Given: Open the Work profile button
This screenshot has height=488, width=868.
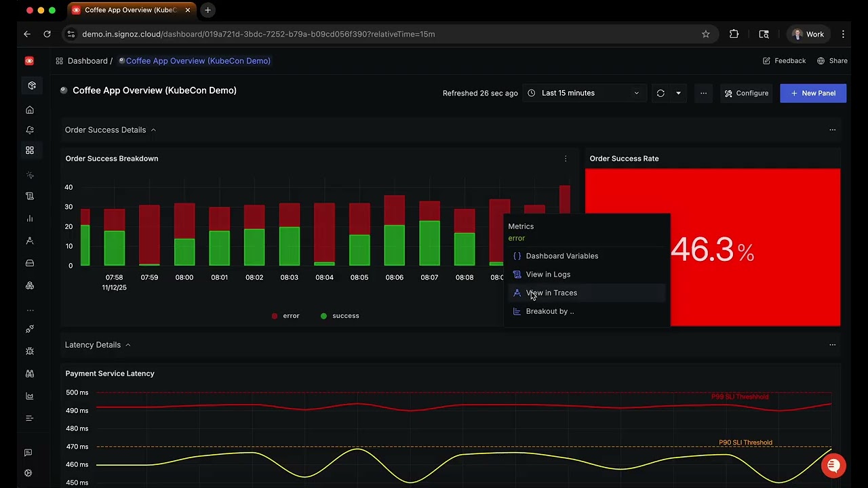Looking at the screenshot, I should click(x=808, y=34).
